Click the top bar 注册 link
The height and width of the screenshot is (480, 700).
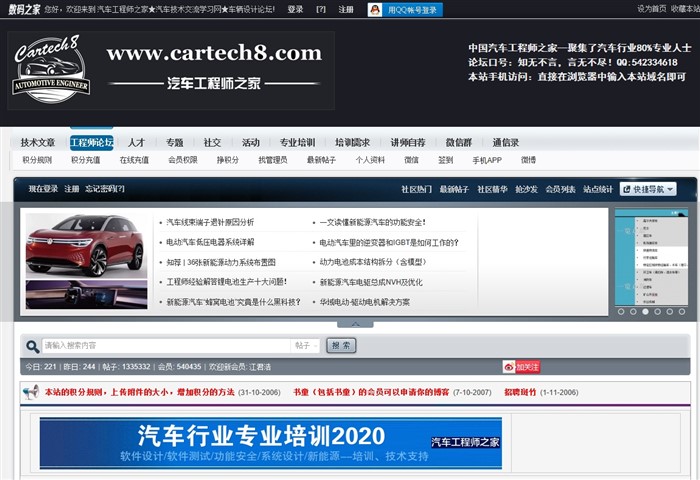pos(346,9)
